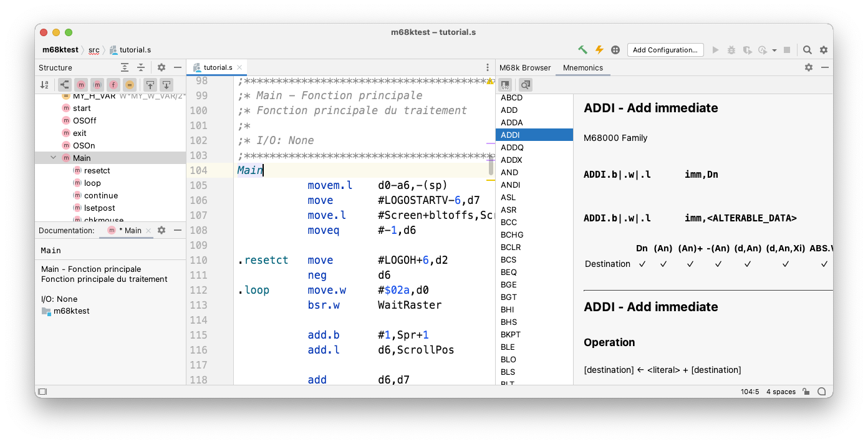Screen dimensions: 868x444
Task: Select 'lsetpost' label in Structure tree
Action: click(100, 208)
